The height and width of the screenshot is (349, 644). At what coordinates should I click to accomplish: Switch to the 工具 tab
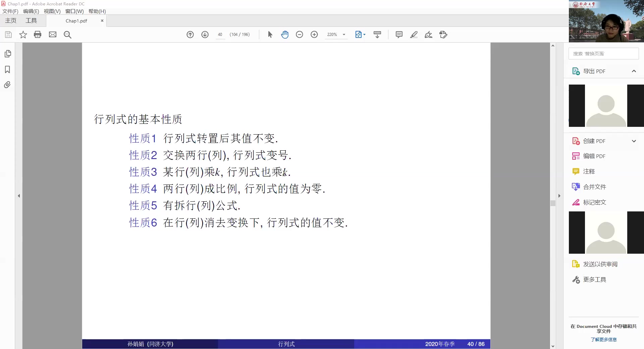[x=31, y=20]
